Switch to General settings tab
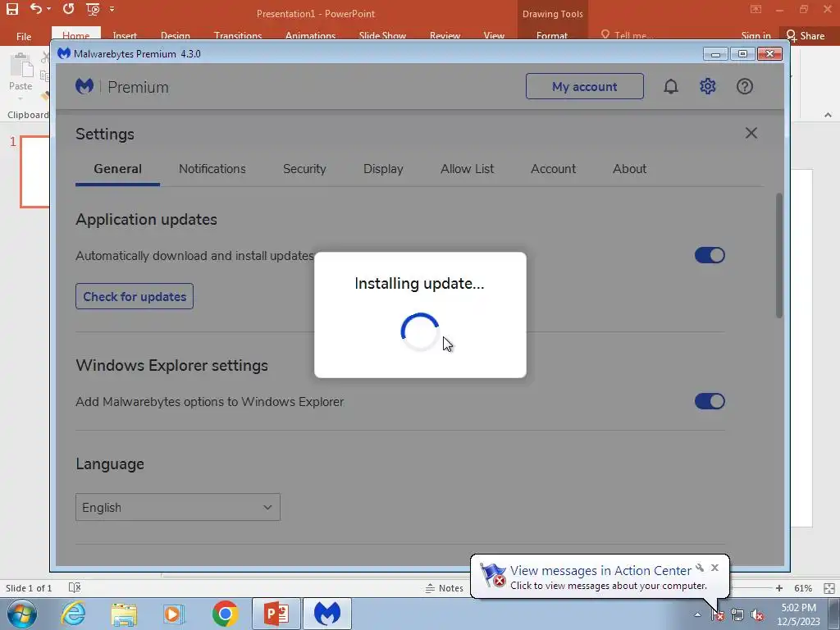This screenshot has width=840, height=630. tap(118, 169)
